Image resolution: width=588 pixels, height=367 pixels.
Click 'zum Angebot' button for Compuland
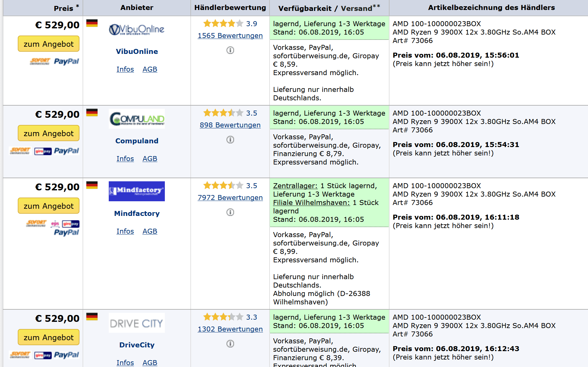pyautogui.click(x=49, y=133)
